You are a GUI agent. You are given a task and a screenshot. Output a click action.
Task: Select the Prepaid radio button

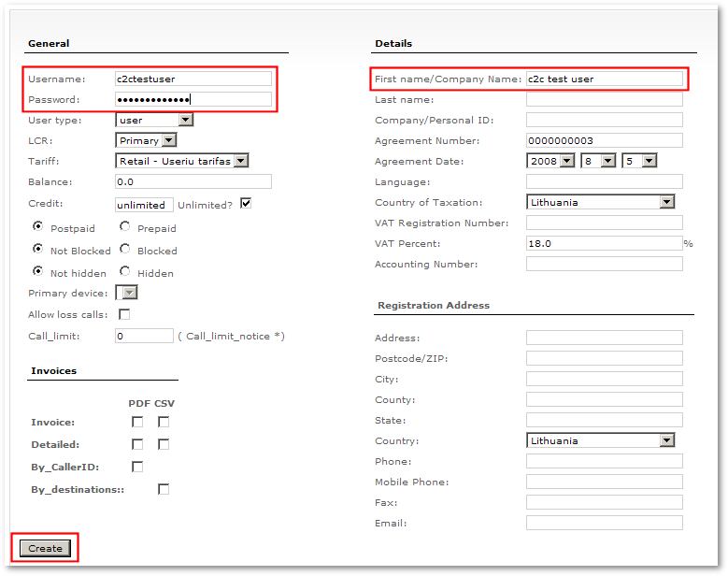125,227
